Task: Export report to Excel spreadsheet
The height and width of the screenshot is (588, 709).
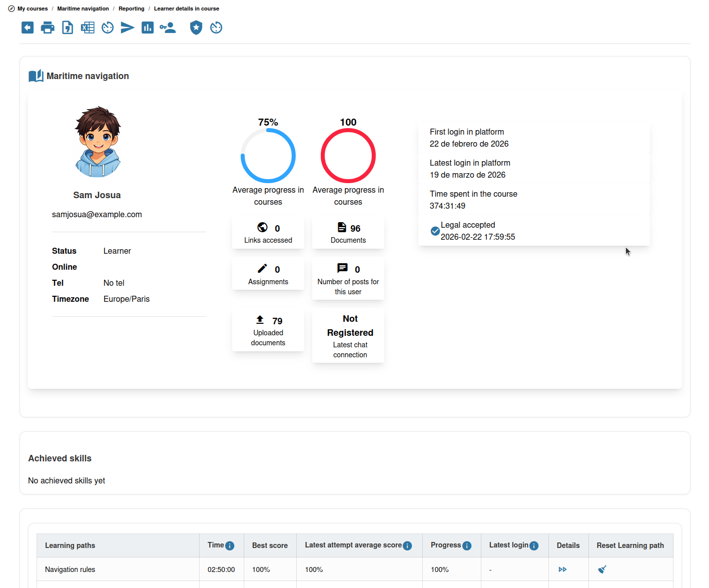Action: (88, 28)
